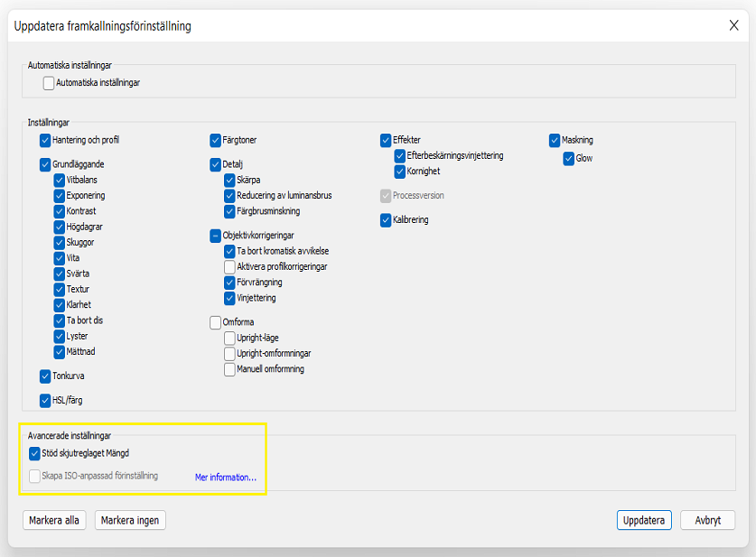Toggle the Ta bort dis checkbox
Viewport: 756px width, 557px height.
pos(60,320)
